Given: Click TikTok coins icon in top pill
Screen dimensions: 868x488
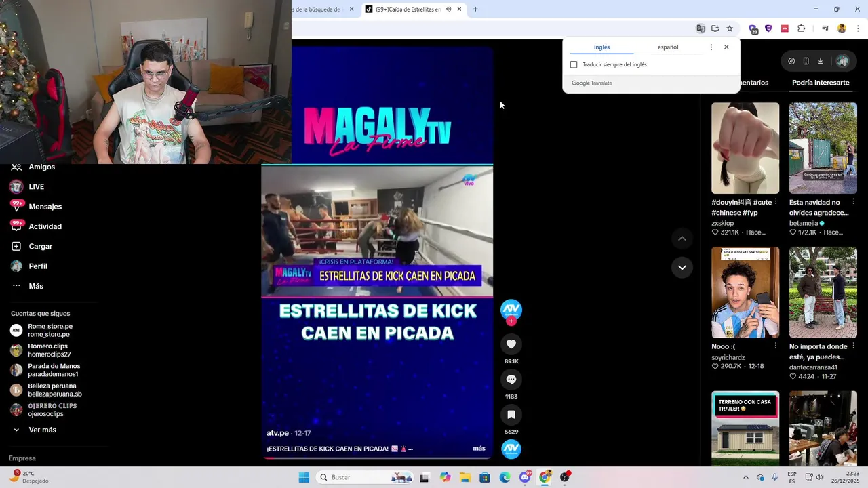Looking at the screenshot, I should pos(791,61).
